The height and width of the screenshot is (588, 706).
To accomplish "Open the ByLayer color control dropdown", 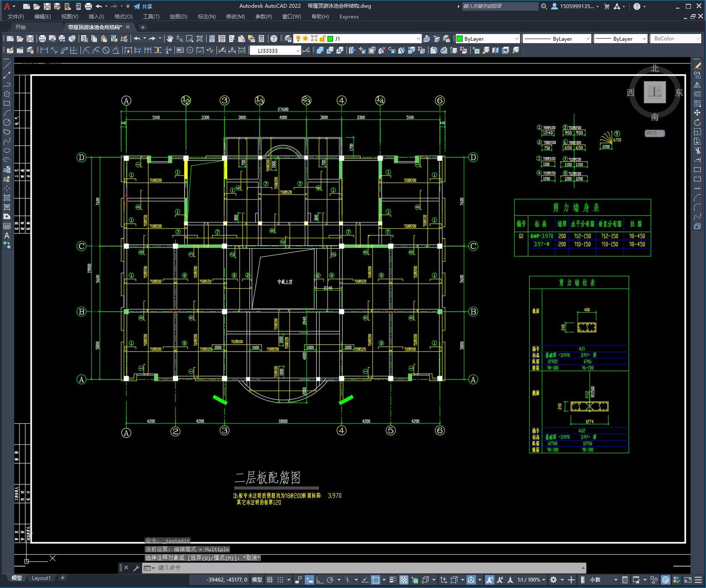I will [516, 39].
